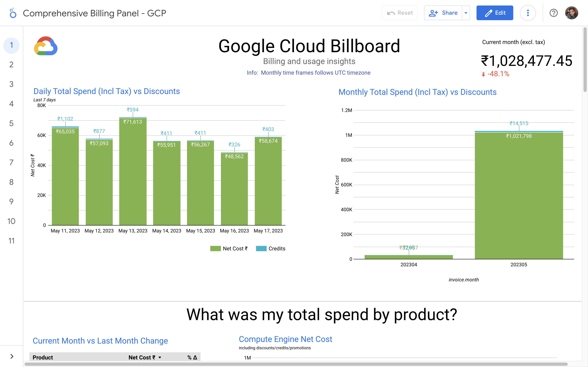588x367 pixels.
Task: Switch to report page 5
Action: tap(11, 123)
